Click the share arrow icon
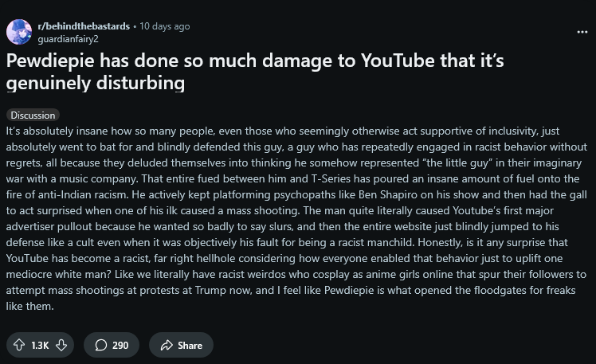This screenshot has height=364, width=596. pyautogui.click(x=167, y=345)
